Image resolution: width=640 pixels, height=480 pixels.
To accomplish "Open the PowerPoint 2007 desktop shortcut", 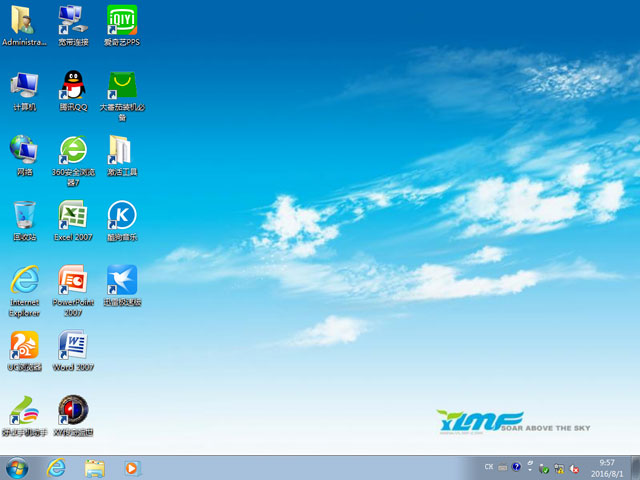I will (72, 280).
